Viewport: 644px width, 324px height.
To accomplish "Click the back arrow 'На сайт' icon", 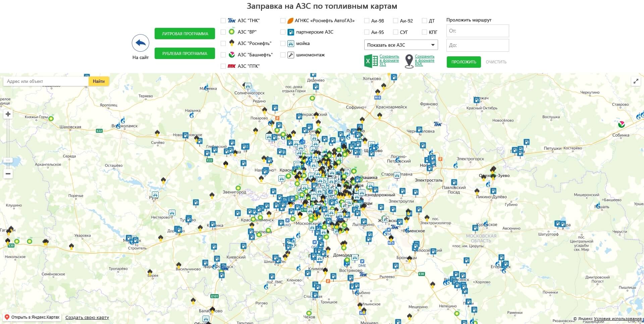I will click(141, 43).
